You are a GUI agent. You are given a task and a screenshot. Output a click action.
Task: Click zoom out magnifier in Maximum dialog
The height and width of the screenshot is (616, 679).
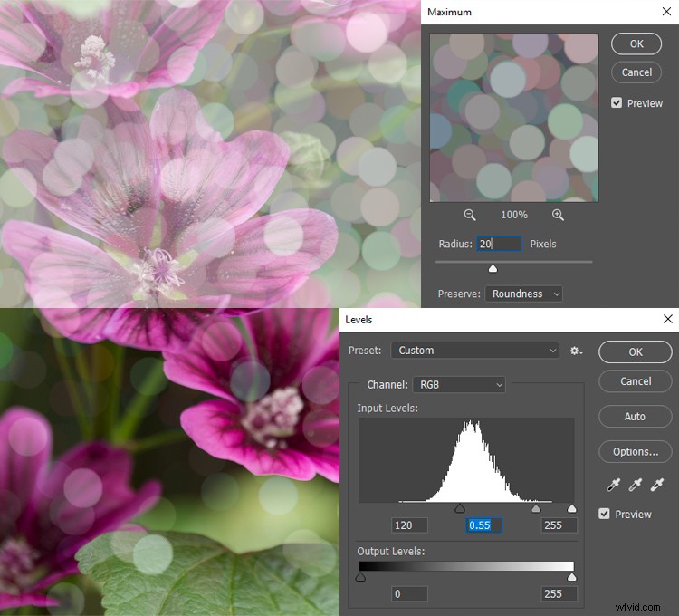470,215
